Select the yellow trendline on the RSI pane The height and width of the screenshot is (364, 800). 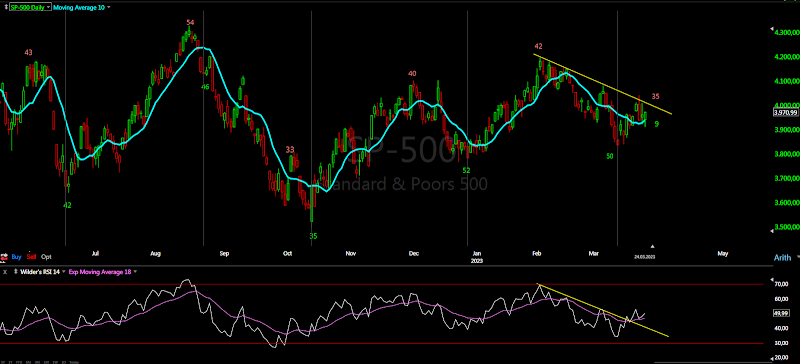pos(602,309)
